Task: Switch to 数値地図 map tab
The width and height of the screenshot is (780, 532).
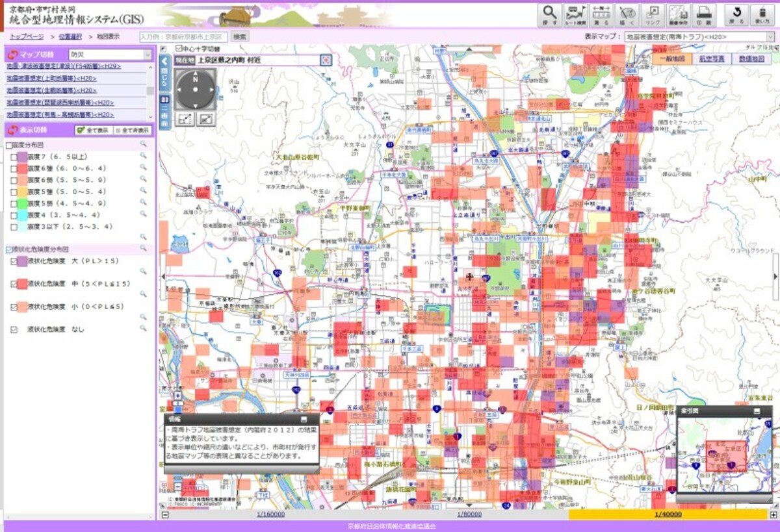Action: pos(752,58)
